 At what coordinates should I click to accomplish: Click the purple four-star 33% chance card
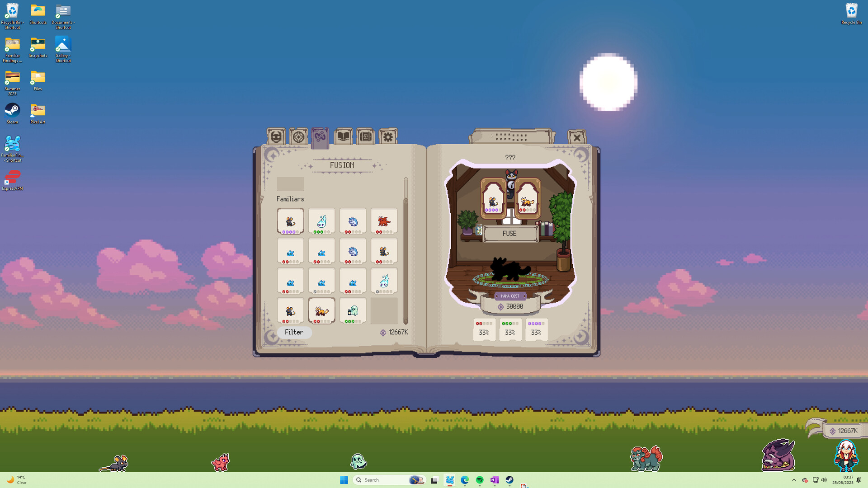coord(536,329)
